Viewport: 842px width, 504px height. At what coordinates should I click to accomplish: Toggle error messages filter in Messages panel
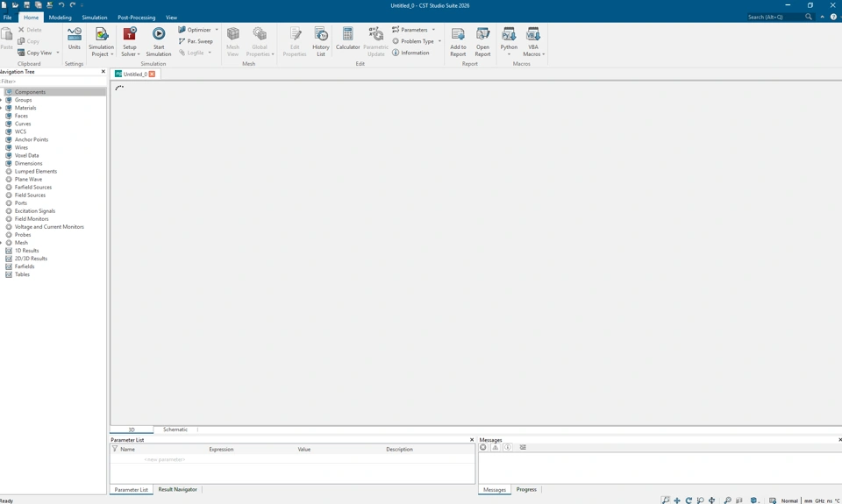coord(483,447)
